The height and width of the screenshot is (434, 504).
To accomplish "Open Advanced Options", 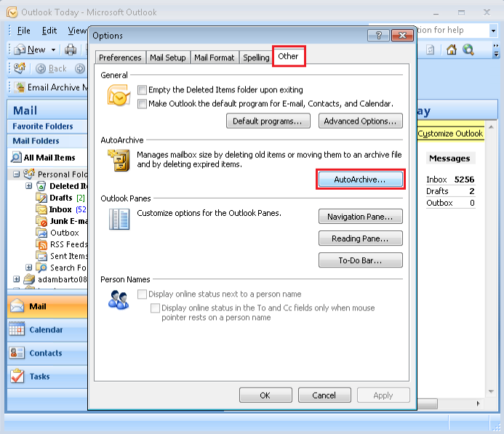I will coord(360,121).
